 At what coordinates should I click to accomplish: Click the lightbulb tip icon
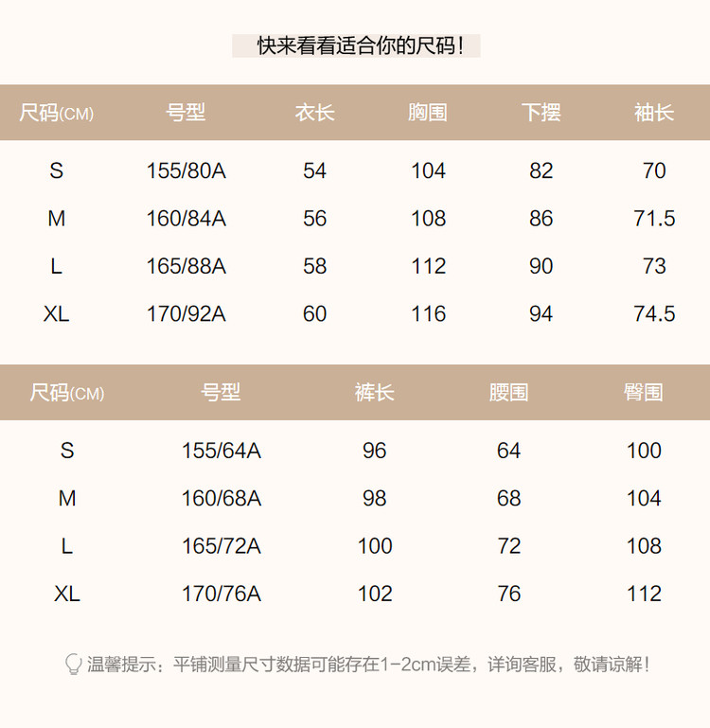coord(74,664)
